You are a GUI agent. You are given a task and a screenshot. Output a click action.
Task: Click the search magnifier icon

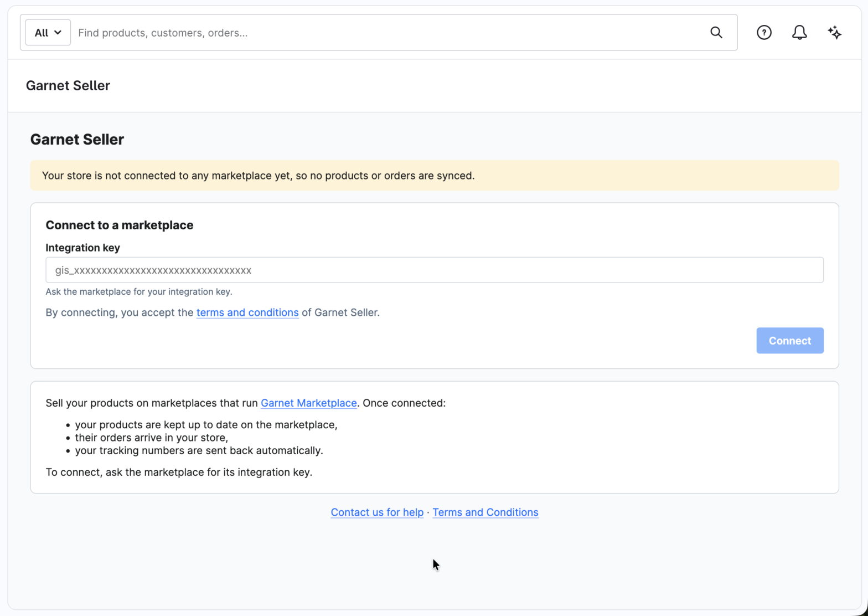click(716, 33)
